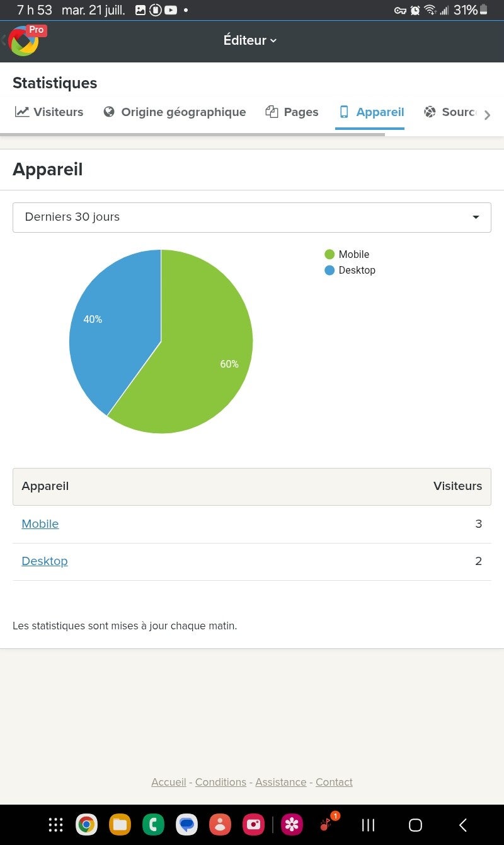Open the Assistance footer link

tap(281, 782)
